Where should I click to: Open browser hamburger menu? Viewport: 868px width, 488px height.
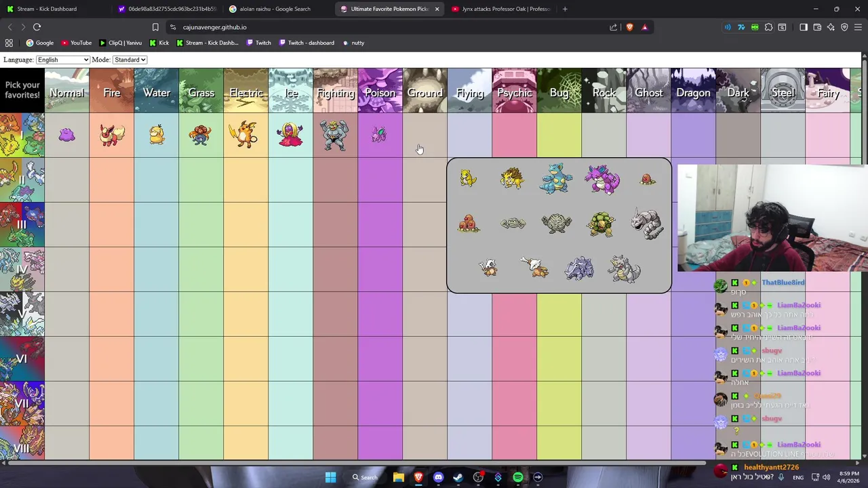tap(859, 27)
